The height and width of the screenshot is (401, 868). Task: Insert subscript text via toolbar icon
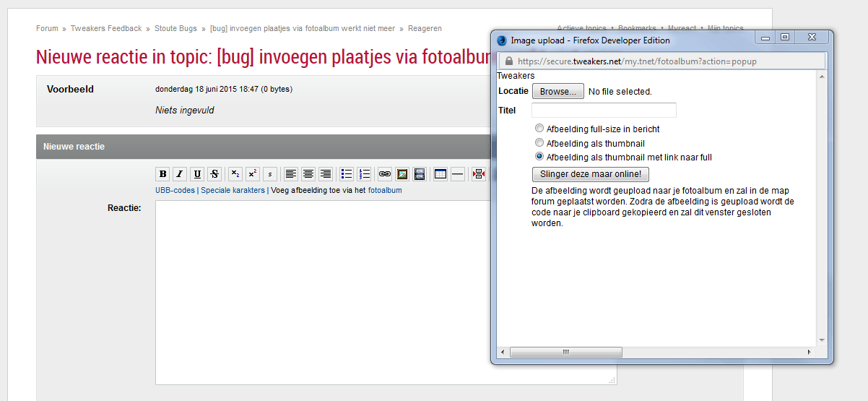point(235,174)
